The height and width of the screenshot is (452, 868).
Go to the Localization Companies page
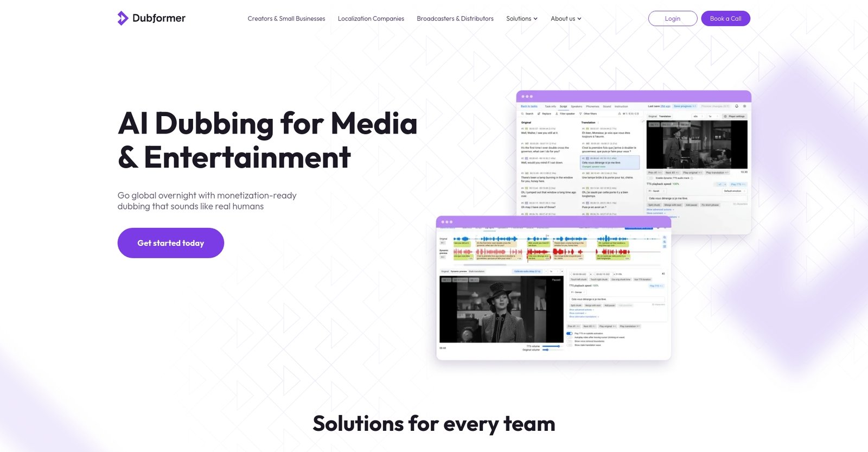tap(371, 18)
